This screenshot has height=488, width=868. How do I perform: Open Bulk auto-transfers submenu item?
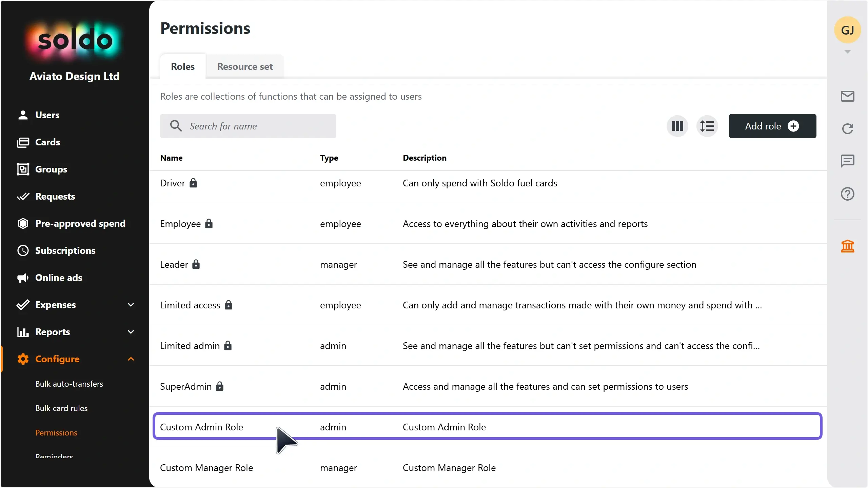[x=69, y=384]
